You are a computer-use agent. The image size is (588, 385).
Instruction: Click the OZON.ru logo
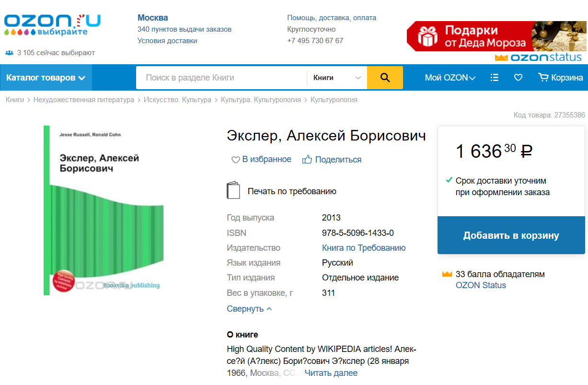coord(52,25)
